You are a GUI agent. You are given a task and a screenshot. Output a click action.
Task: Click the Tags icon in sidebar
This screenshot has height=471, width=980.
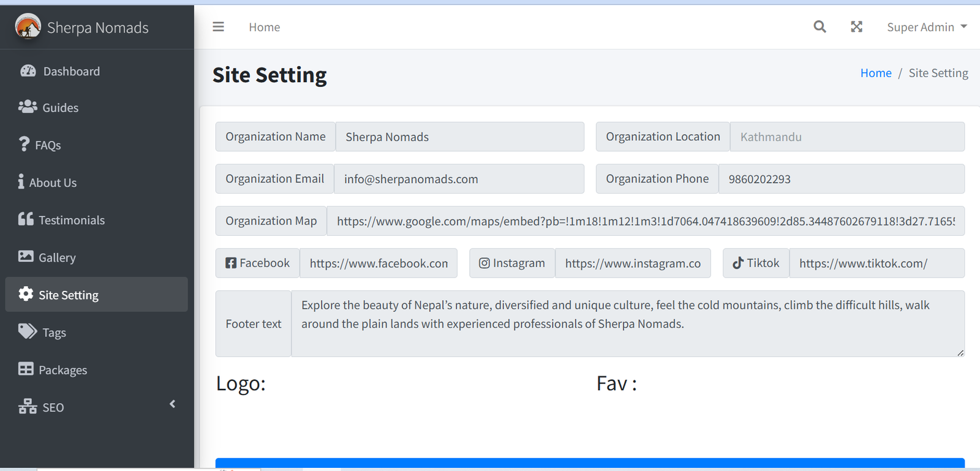(28, 332)
